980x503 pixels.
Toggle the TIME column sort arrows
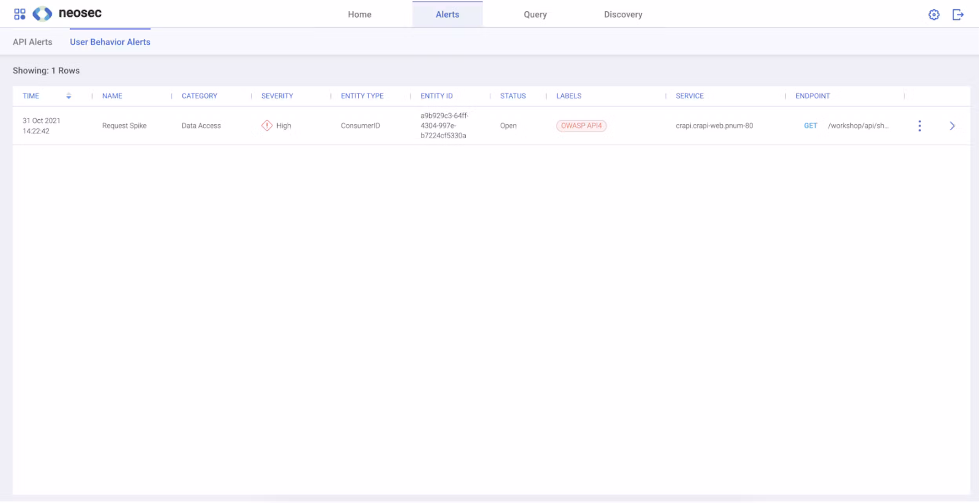[x=69, y=96]
